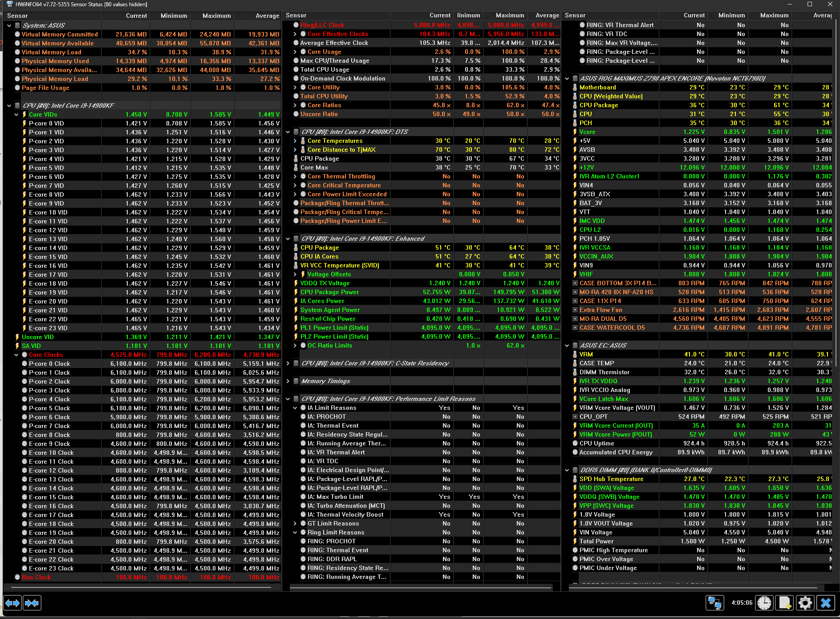This screenshot has width=840, height=619.
Task: Click the Average column header in the middle panel
Action: coord(544,15)
